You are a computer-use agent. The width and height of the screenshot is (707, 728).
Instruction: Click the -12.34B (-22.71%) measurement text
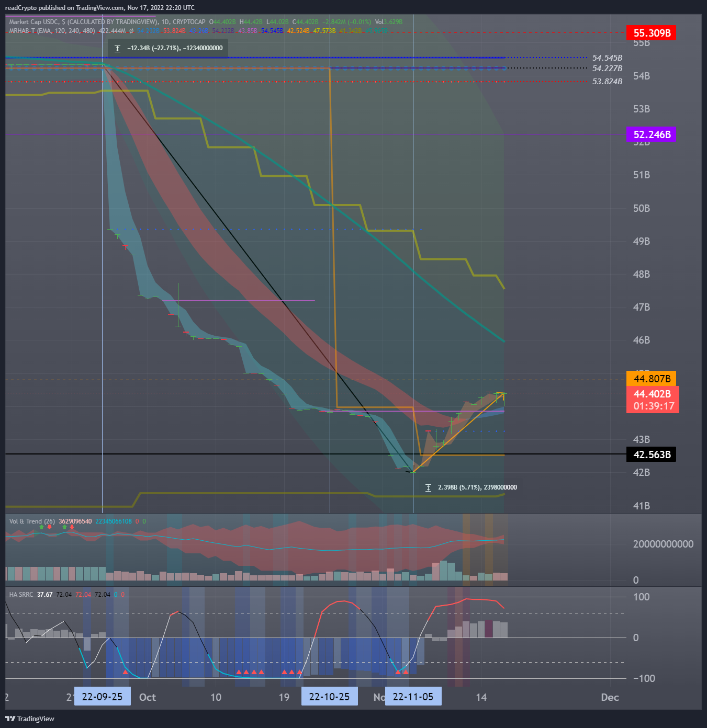(x=175, y=48)
